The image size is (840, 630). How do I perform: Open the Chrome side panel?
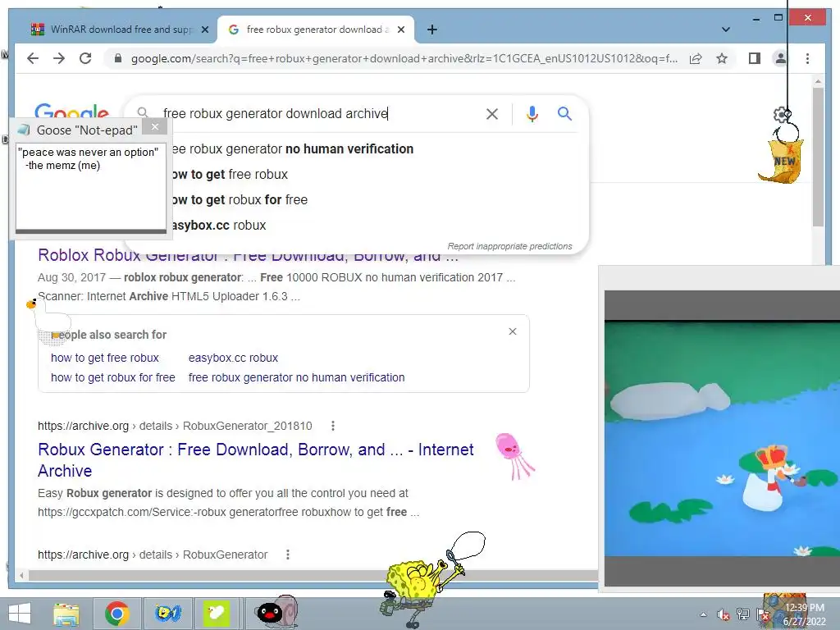[x=755, y=58]
